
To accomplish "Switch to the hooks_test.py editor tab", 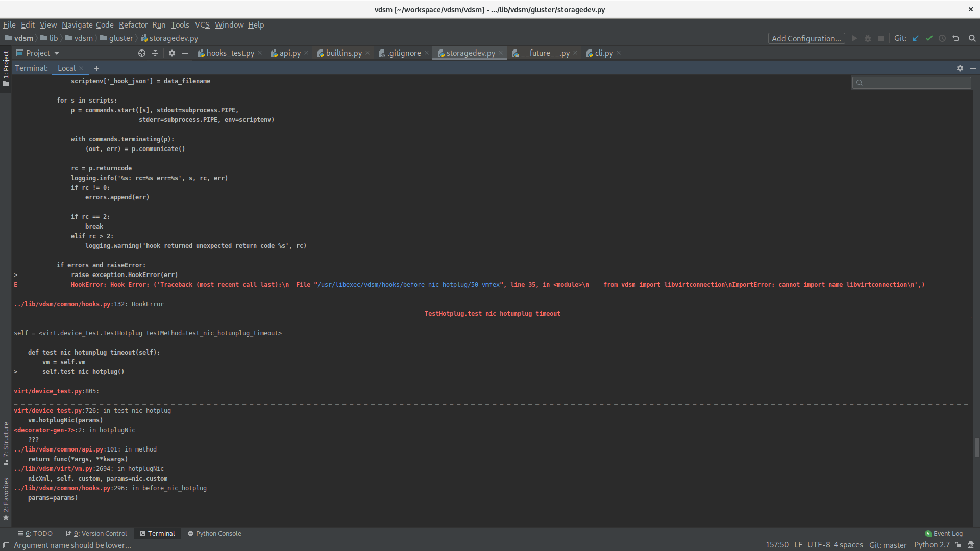I will coord(230,53).
